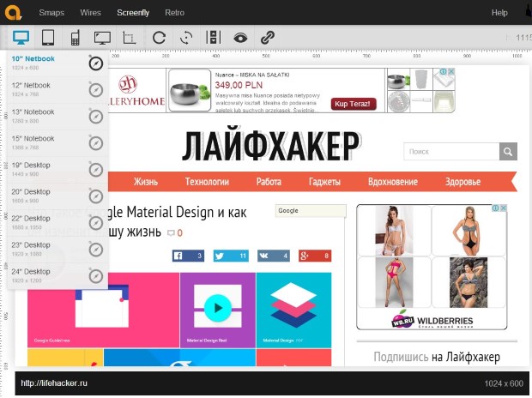This screenshot has width=532, height=398.
Task: Choose the 15" Notebook preset
Action: (x=57, y=143)
